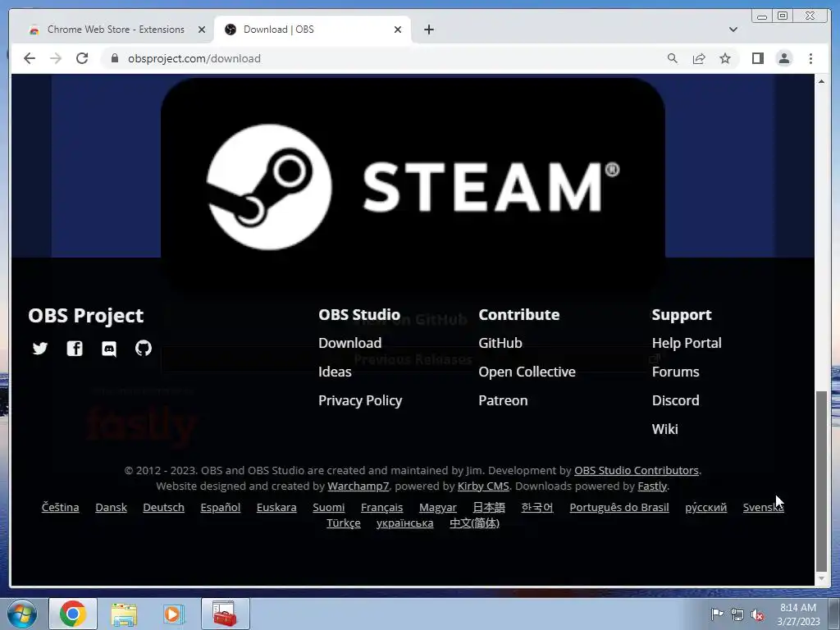Screen dimensions: 840x630
Task: Click the page vertical scrollbar thumb
Action: (820, 482)
